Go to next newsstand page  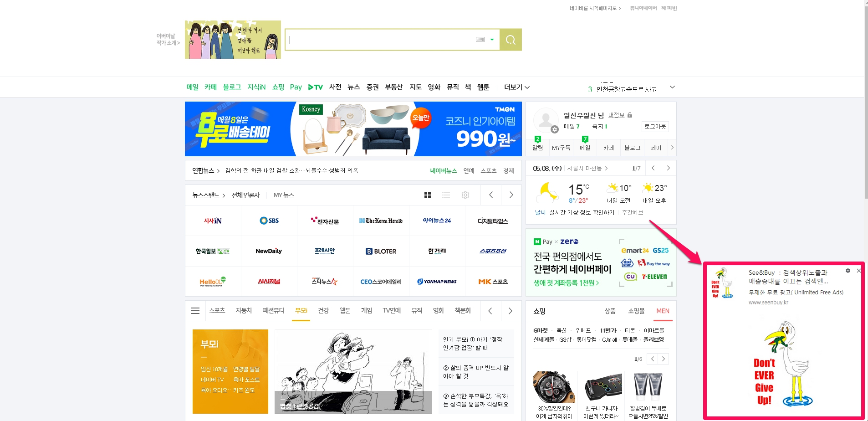[511, 195]
